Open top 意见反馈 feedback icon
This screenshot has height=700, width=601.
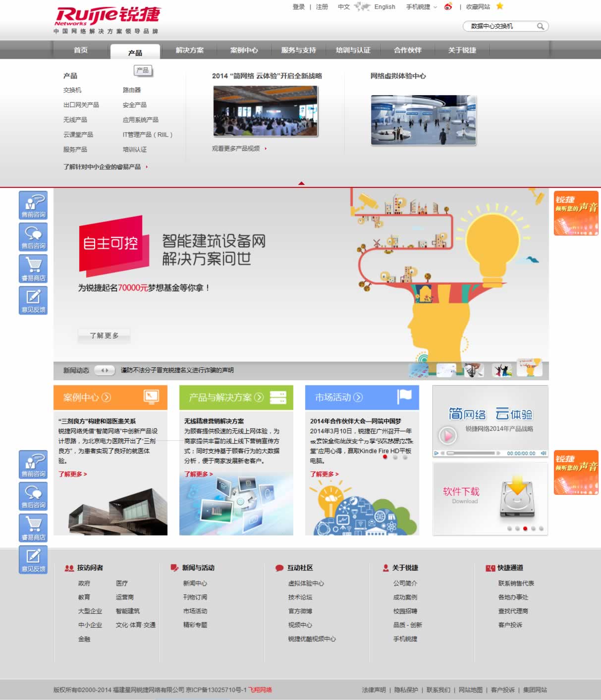point(33,300)
